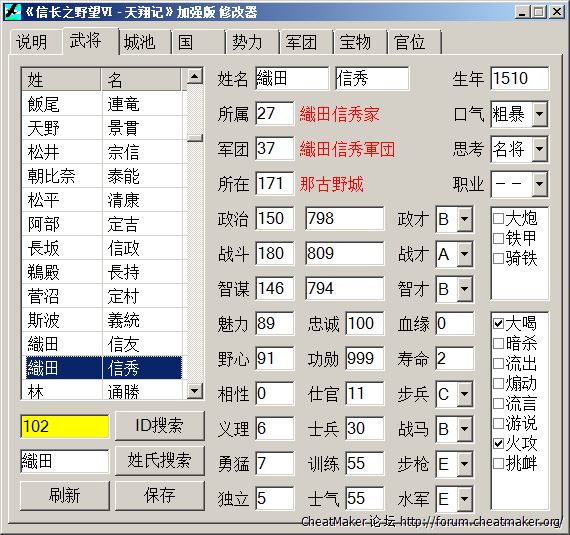The width and height of the screenshot is (570, 535).
Task: Click the ID搜索 button
Action: (x=160, y=425)
